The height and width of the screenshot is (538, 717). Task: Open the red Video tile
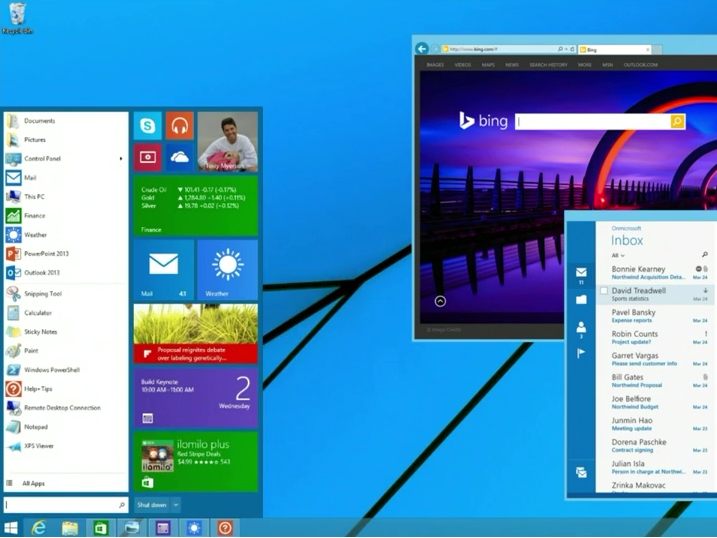coord(148,157)
